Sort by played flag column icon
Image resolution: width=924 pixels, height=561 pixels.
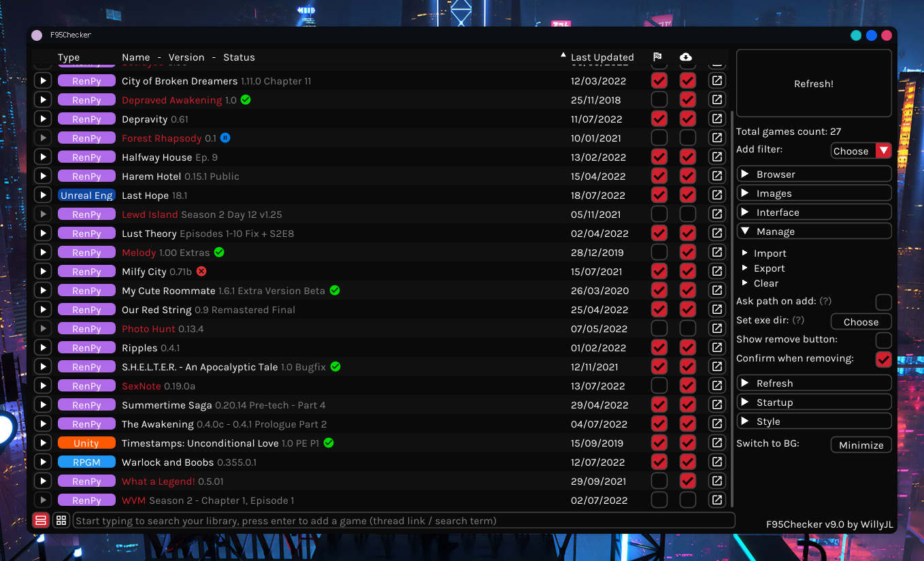pyautogui.click(x=658, y=57)
